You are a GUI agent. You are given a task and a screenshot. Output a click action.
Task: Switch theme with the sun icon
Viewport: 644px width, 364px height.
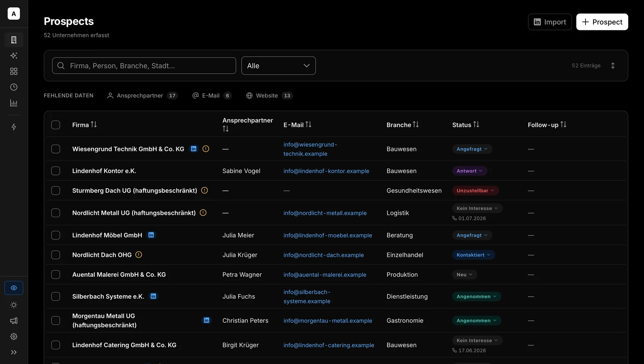click(x=14, y=305)
